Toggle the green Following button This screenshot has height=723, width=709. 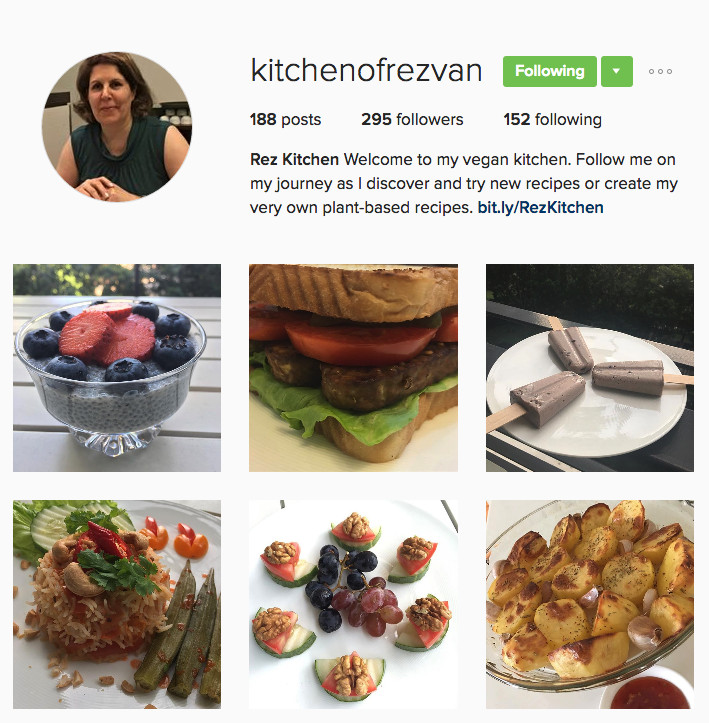pos(549,71)
